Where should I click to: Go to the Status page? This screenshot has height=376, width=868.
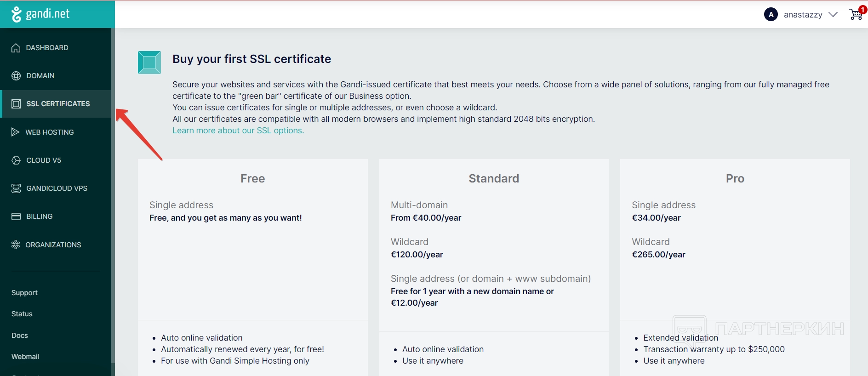(22, 314)
